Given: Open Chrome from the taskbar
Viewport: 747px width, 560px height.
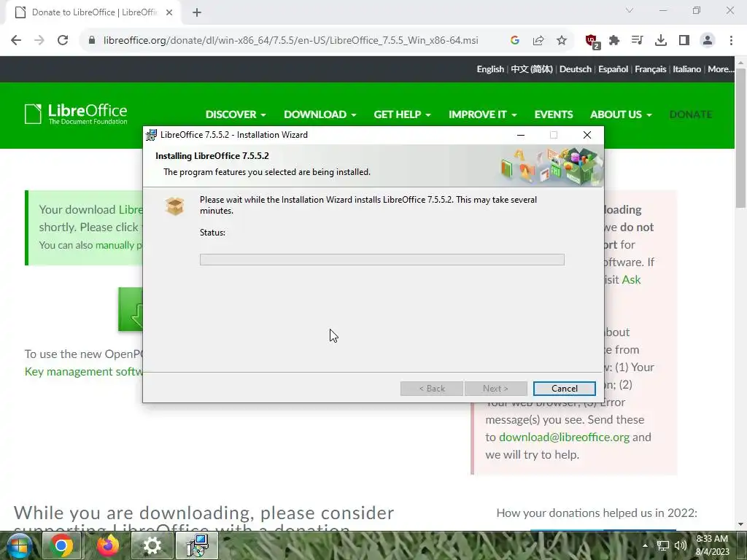Looking at the screenshot, I should pyautogui.click(x=61, y=545).
